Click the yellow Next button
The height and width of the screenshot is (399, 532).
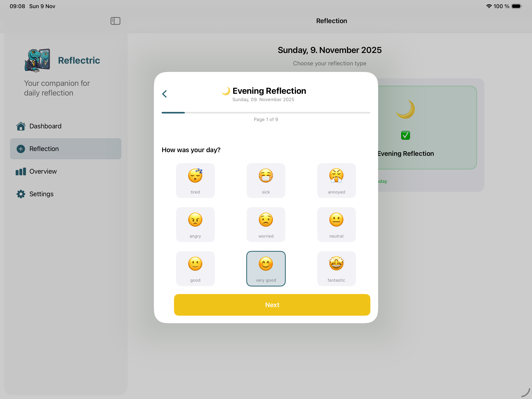(x=272, y=305)
